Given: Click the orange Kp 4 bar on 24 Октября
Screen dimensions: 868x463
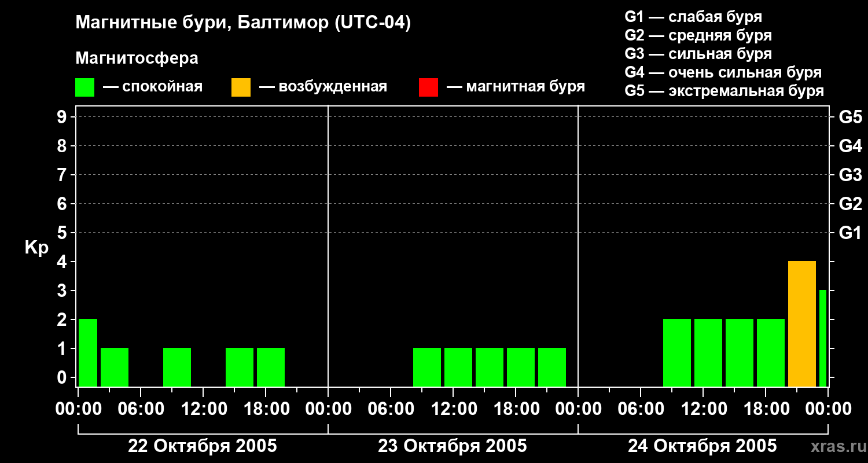Looking at the screenshot, I should (802, 324).
